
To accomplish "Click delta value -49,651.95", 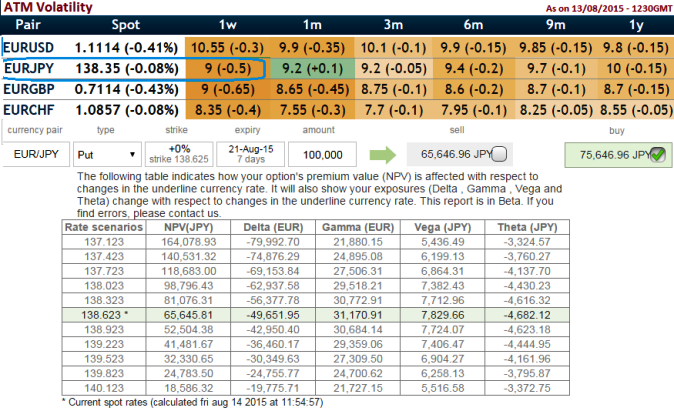I will tap(273, 315).
